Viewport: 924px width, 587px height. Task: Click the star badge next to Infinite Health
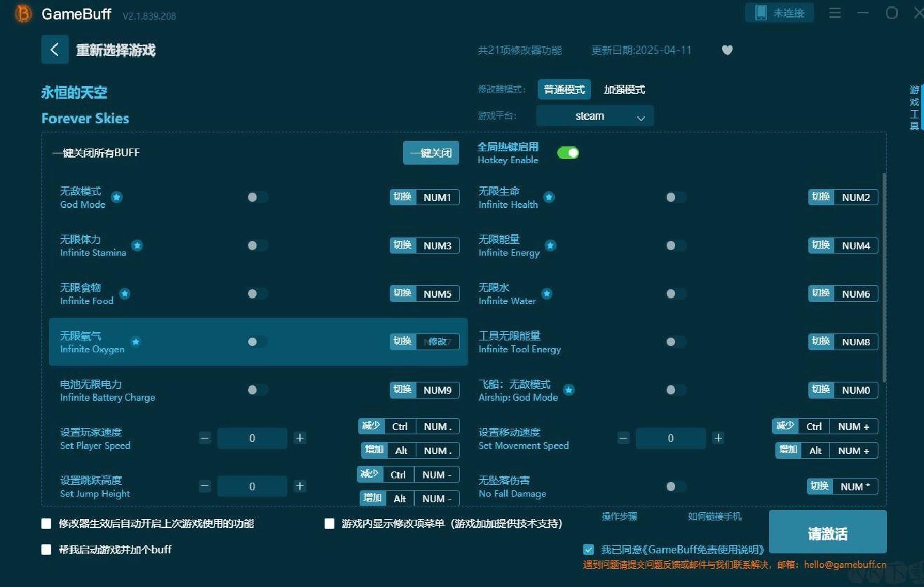(x=550, y=198)
